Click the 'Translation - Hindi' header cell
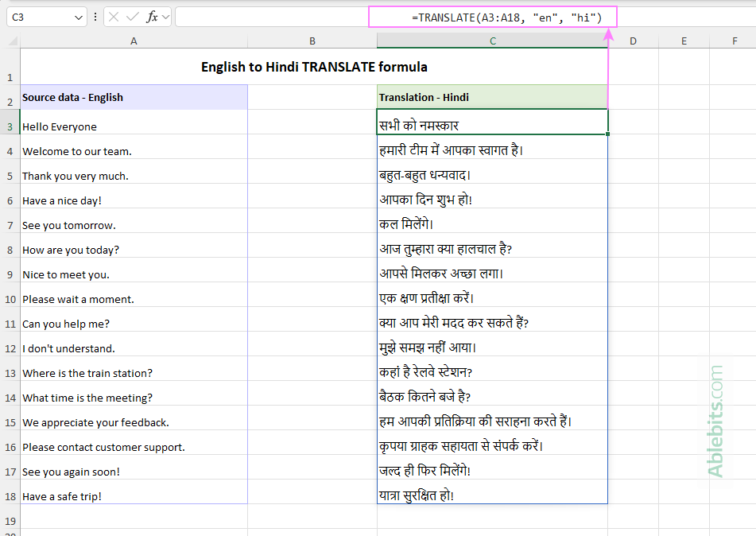The image size is (756, 536). 492,97
